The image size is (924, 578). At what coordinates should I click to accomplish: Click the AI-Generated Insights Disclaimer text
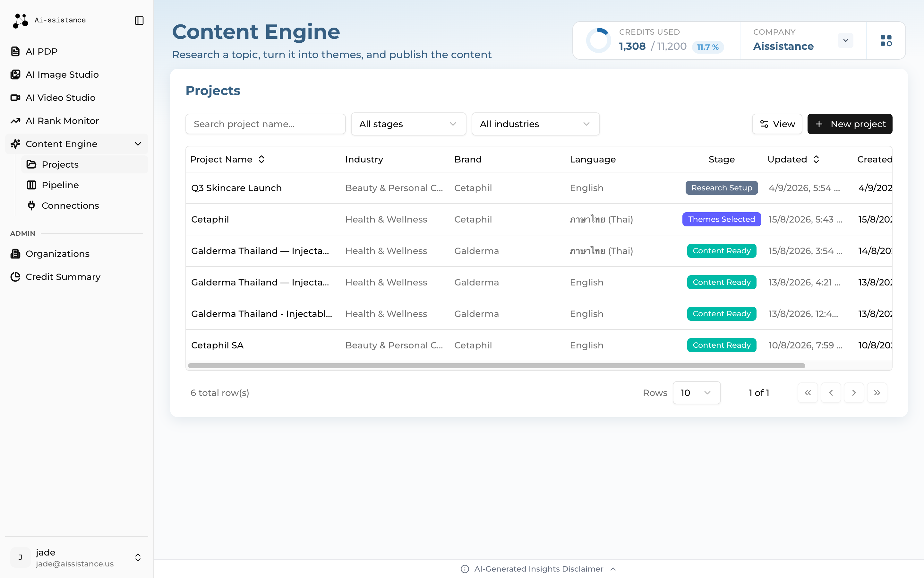click(x=539, y=569)
